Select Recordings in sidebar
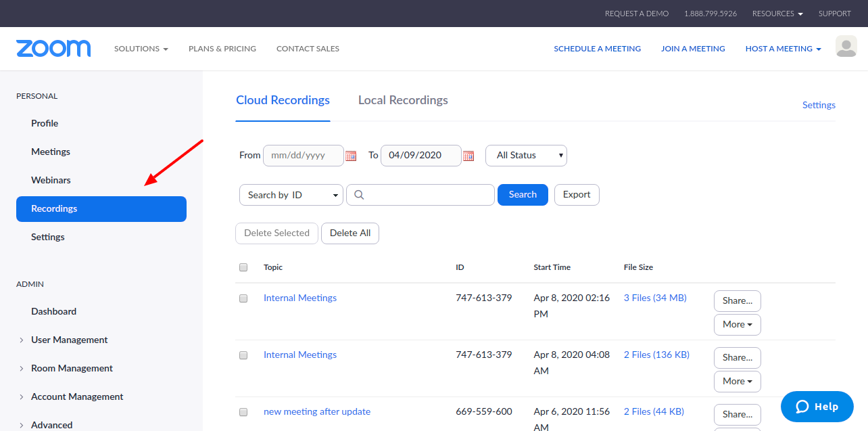Image resolution: width=868 pixels, height=431 pixels. (101, 209)
